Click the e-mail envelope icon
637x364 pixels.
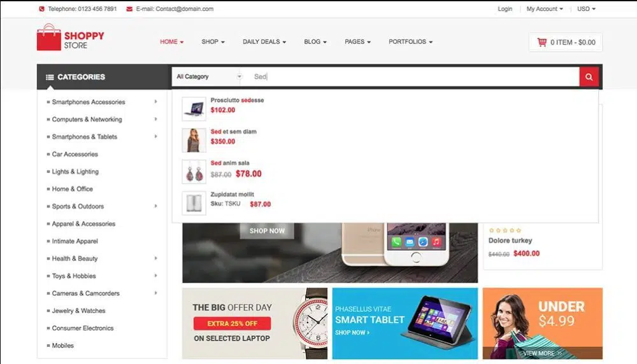tap(130, 9)
